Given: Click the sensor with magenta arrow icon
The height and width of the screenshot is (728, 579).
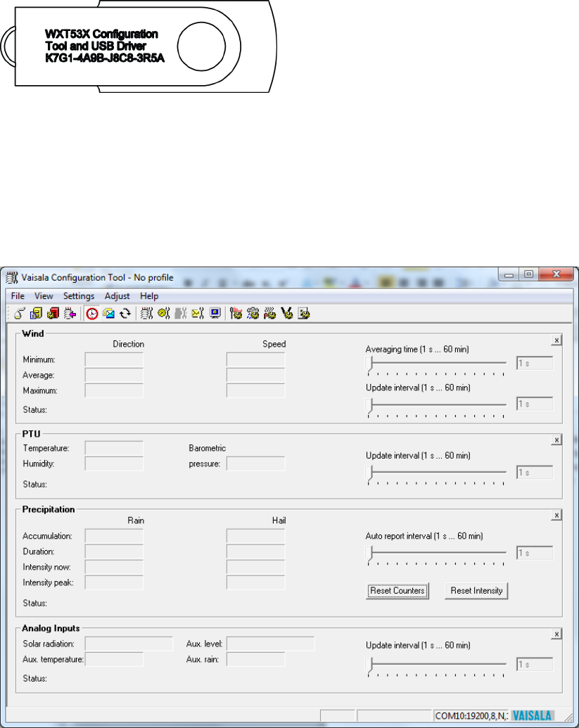Looking at the screenshot, I should [x=70, y=314].
